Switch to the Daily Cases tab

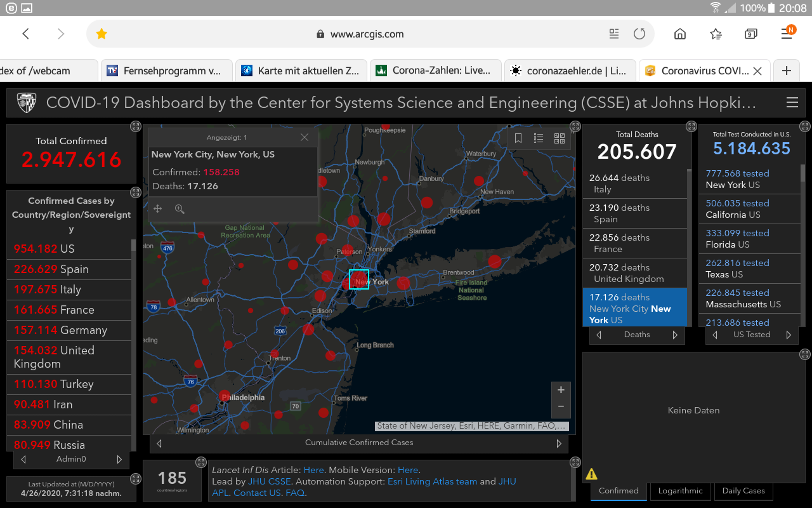coord(743,491)
